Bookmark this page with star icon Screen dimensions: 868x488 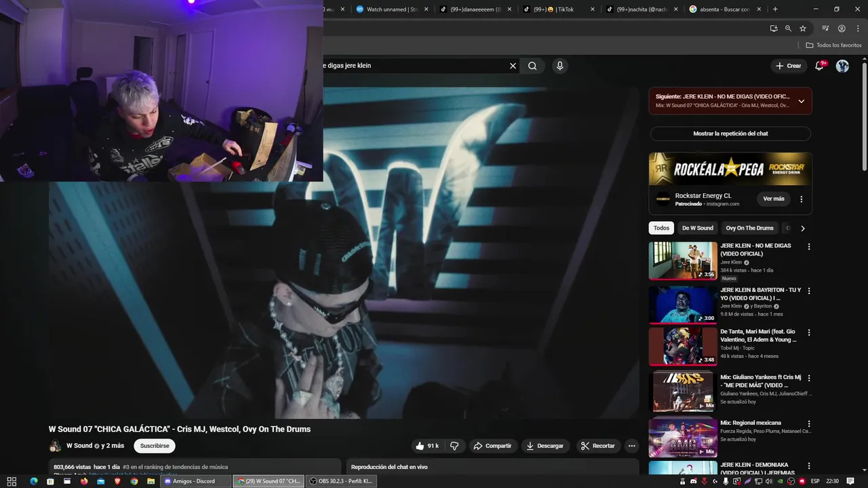tap(803, 28)
